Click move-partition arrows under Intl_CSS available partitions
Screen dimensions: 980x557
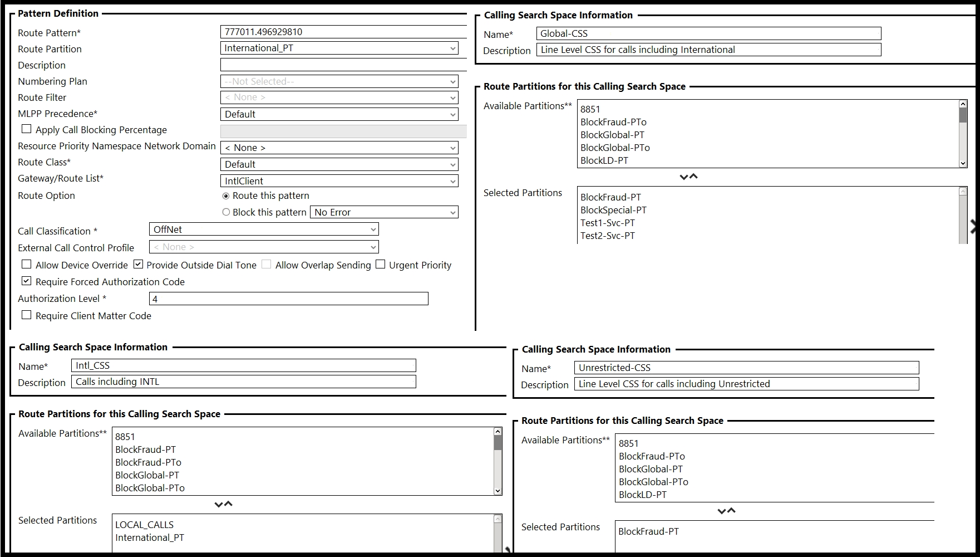(223, 504)
